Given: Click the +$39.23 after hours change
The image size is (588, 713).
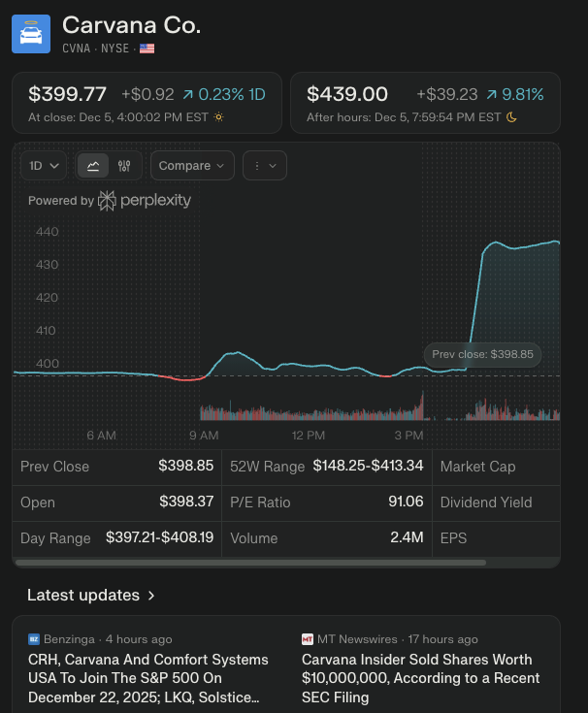Looking at the screenshot, I should point(447,95).
